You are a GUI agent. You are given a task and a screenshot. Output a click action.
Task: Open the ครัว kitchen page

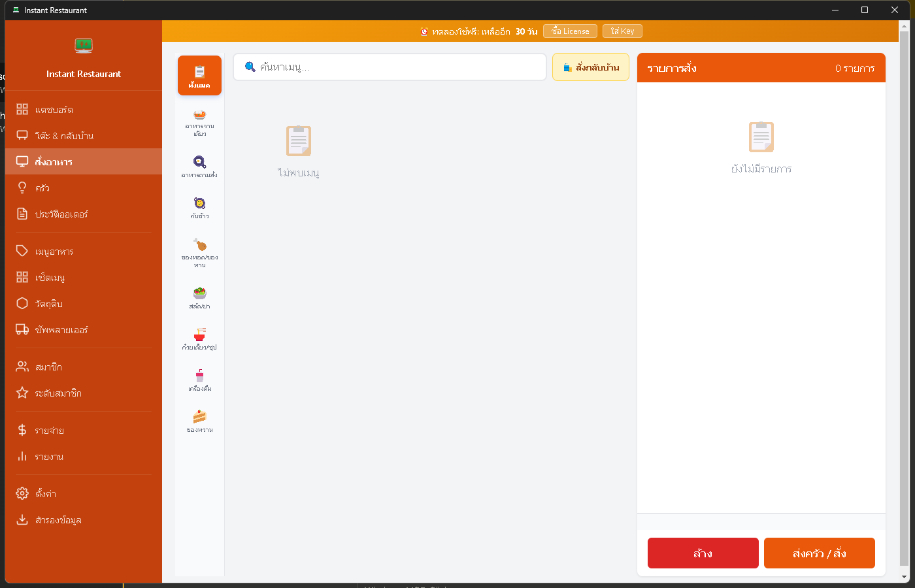(42, 188)
